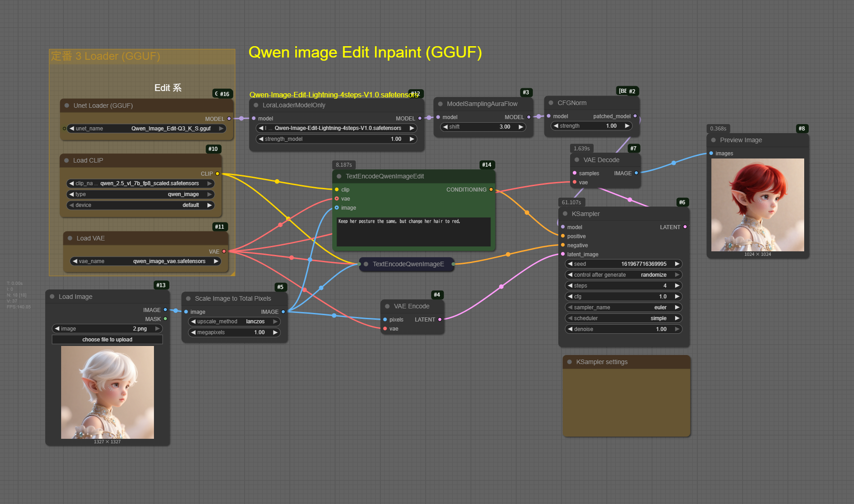Viewport: 854px width, 504px height.
Task: Open control after generate randomize option
Action: click(x=624, y=275)
